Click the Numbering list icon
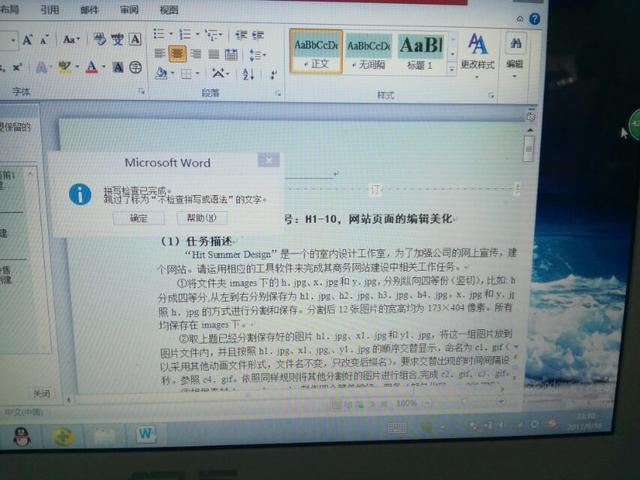The width and height of the screenshot is (640, 480). 184,34
